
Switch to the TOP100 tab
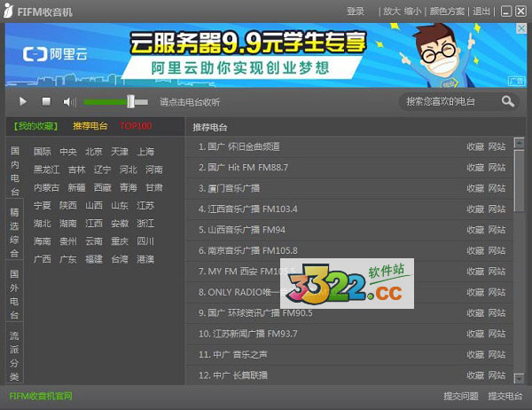click(x=136, y=126)
